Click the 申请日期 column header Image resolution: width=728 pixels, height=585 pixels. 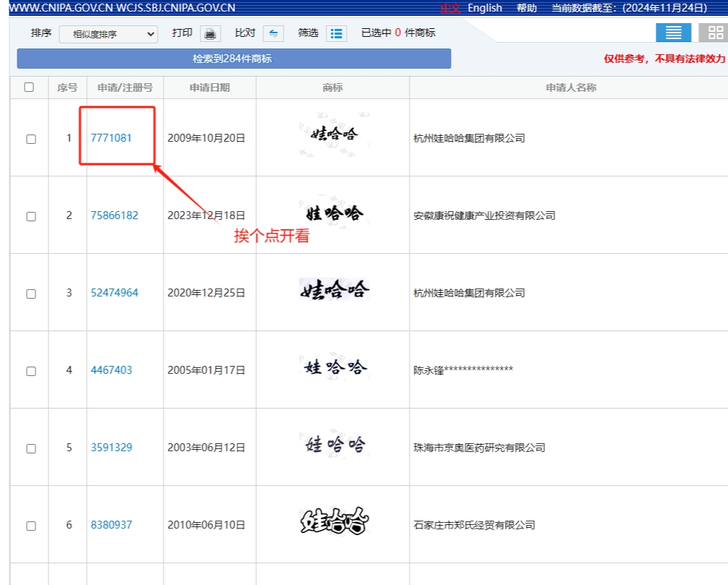209,87
